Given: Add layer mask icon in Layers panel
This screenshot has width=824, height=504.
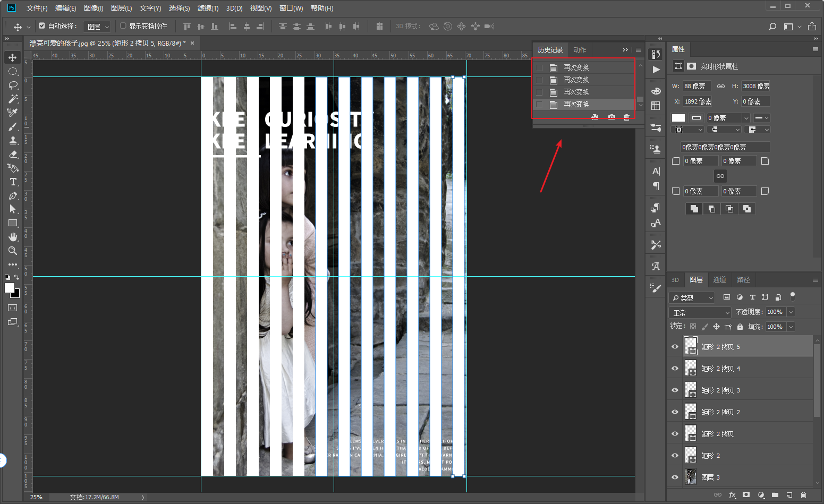Looking at the screenshot, I should 746,495.
